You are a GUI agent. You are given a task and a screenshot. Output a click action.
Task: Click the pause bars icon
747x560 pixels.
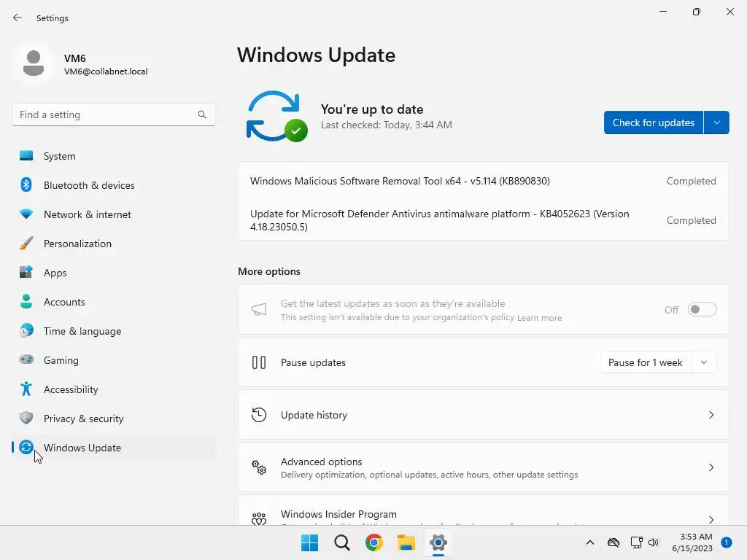click(x=259, y=362)
